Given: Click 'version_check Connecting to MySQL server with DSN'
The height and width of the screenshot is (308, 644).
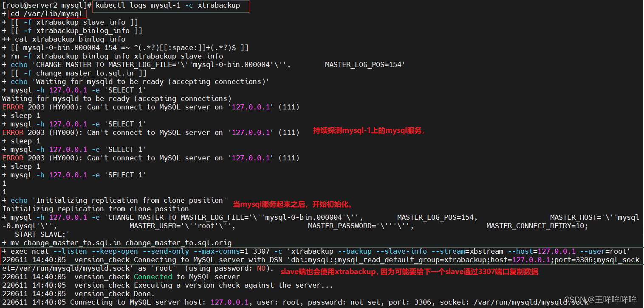Looking at the screenshot, I should pos(178,260).
